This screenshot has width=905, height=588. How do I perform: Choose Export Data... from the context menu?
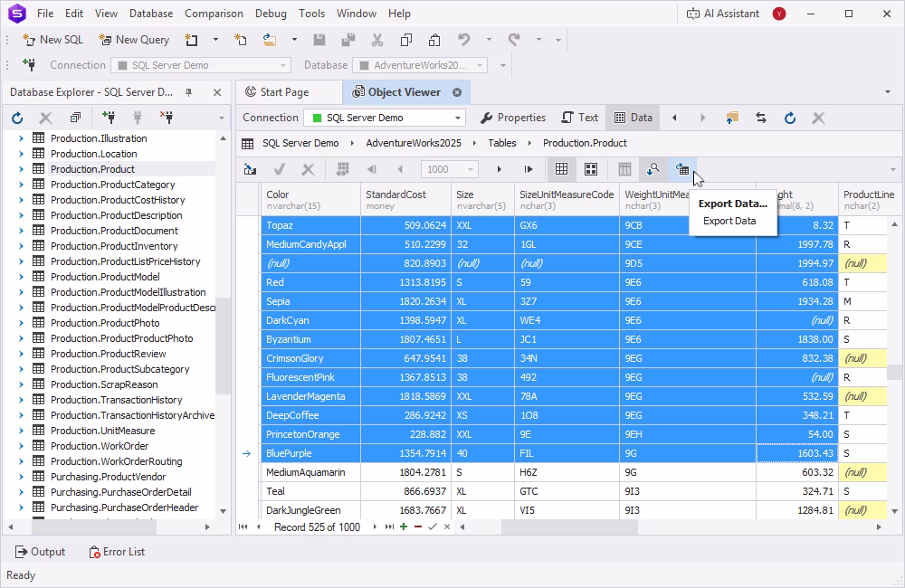[731, 204]
